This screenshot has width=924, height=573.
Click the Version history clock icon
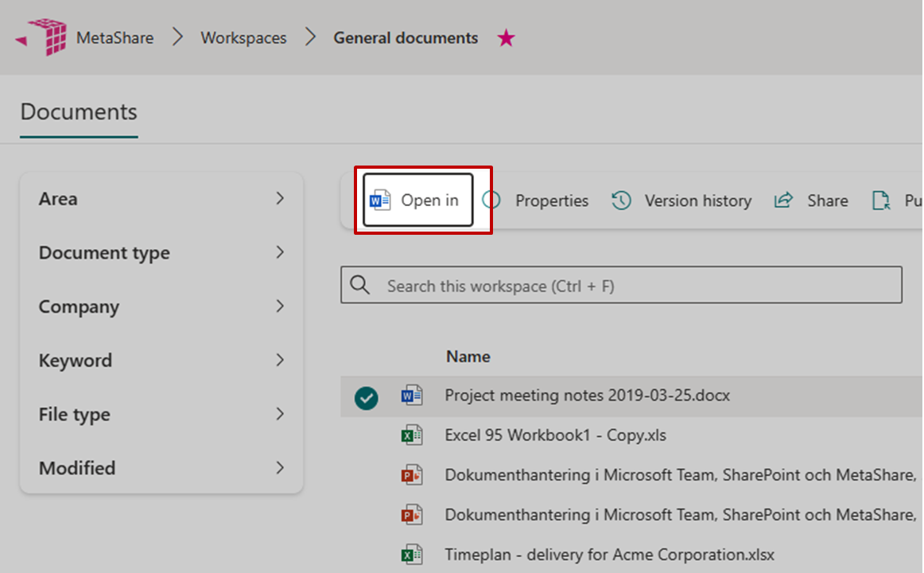(621, 201)
